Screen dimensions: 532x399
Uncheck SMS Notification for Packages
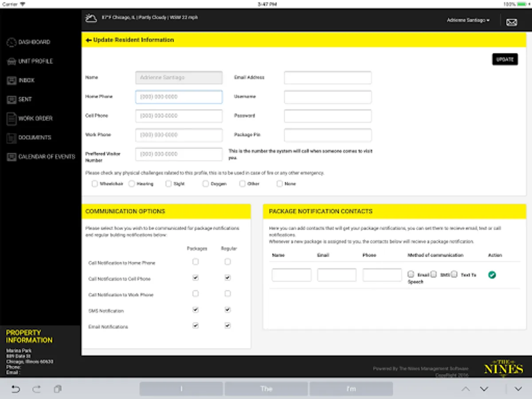pyautogui.click(x=196, y=310)
